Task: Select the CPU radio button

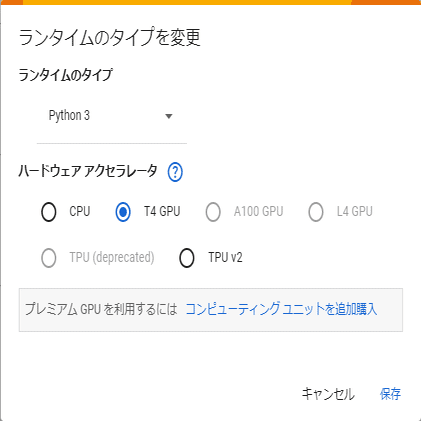Action: click(49, 212)
